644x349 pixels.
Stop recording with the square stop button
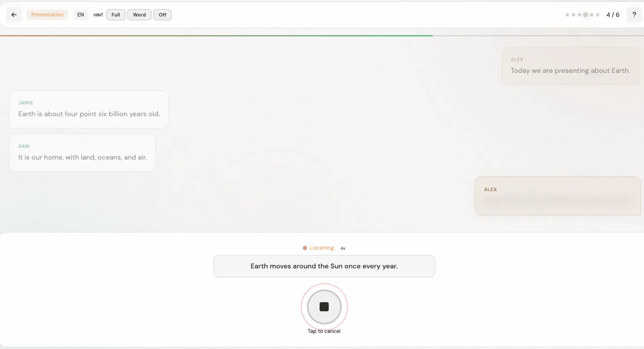click(x=324, y=307)
